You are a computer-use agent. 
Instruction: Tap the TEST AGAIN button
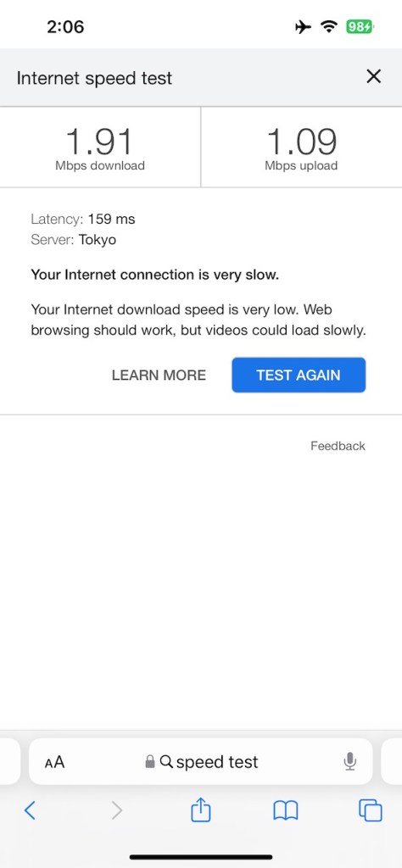pyautogui.click(x=299, y=375)
